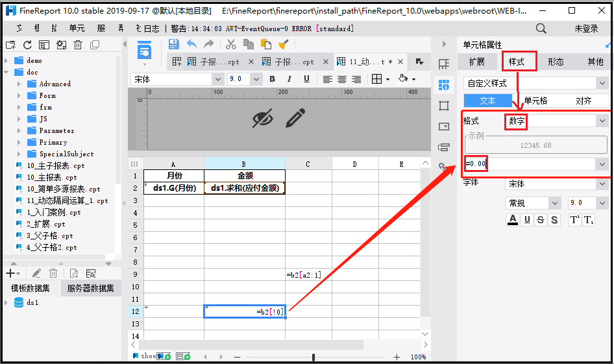The height and width of the screenshot is (364, 614).
Task: Click the new folder icon in file panel
Action: click(10, 45)
